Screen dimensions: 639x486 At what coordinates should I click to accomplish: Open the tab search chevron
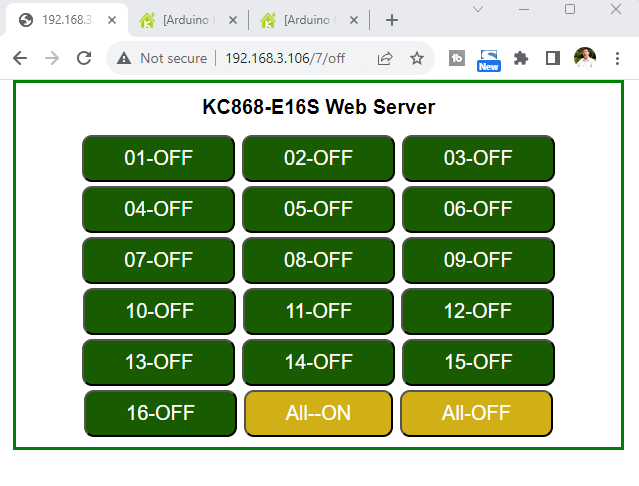pos(478,9)
